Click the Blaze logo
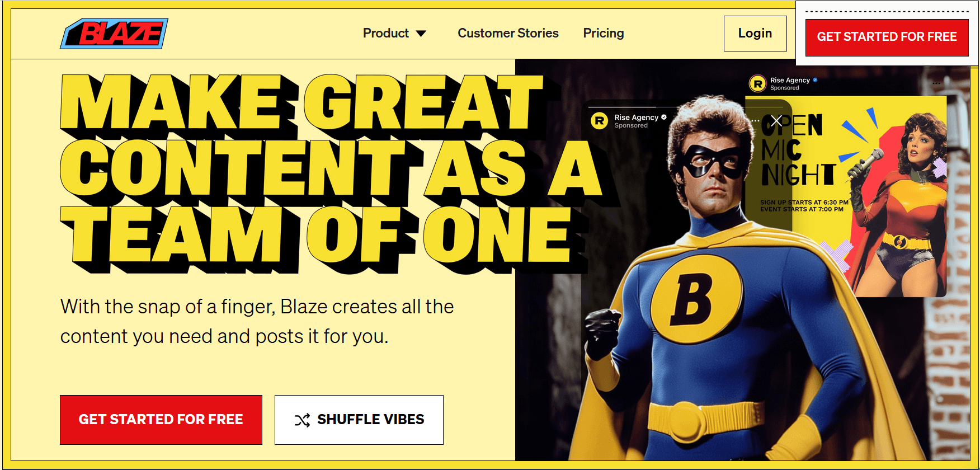The image size is (980, 470). click(113, 32)
